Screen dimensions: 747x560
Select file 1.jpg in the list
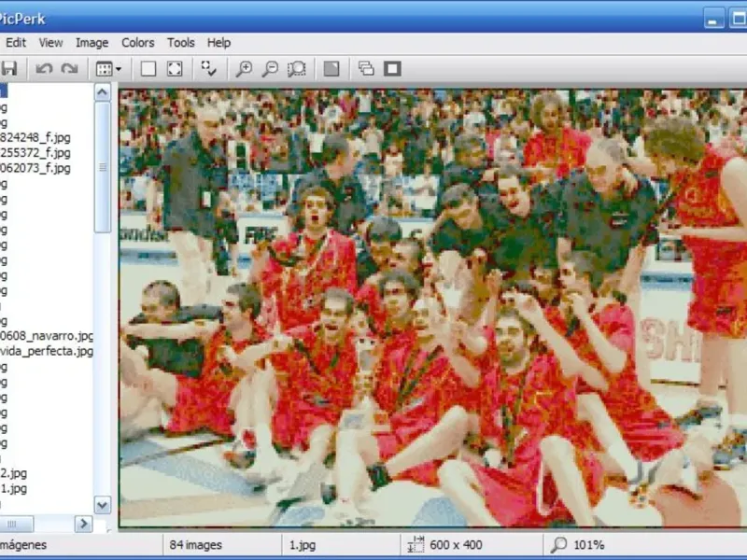pos(13,488)
